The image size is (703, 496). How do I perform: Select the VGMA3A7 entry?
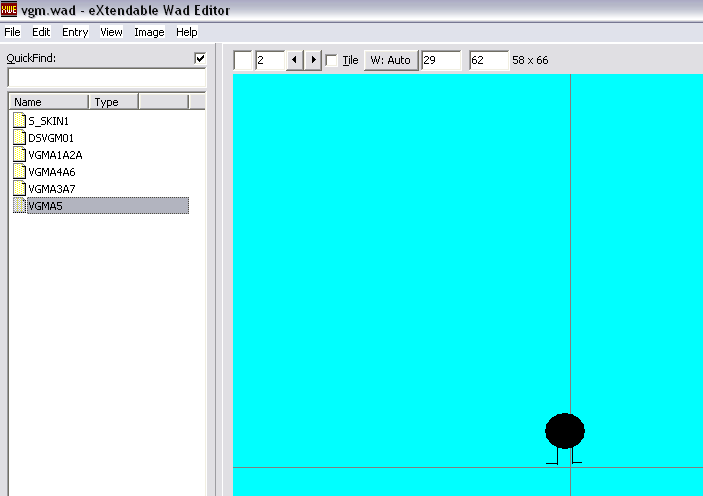click(x=52, y=189)
